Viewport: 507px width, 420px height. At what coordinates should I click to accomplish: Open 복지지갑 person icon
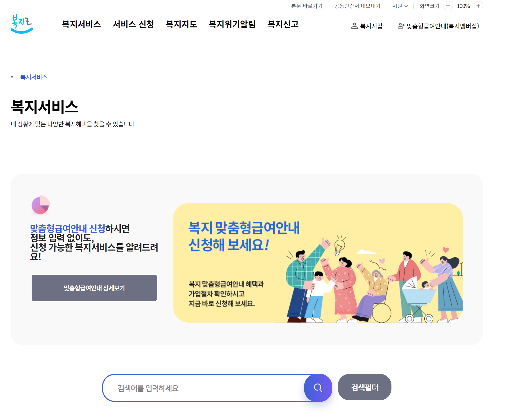tap(354, 26)
